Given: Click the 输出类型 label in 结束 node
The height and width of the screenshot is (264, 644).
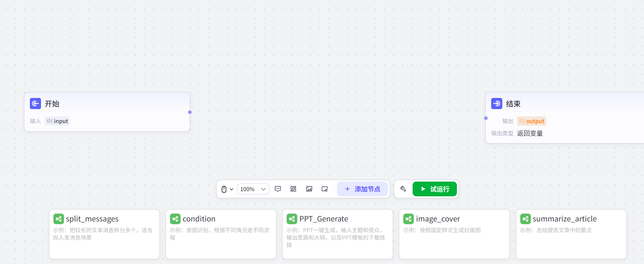Looking at the screenshot, I should (x=502, y=133).
